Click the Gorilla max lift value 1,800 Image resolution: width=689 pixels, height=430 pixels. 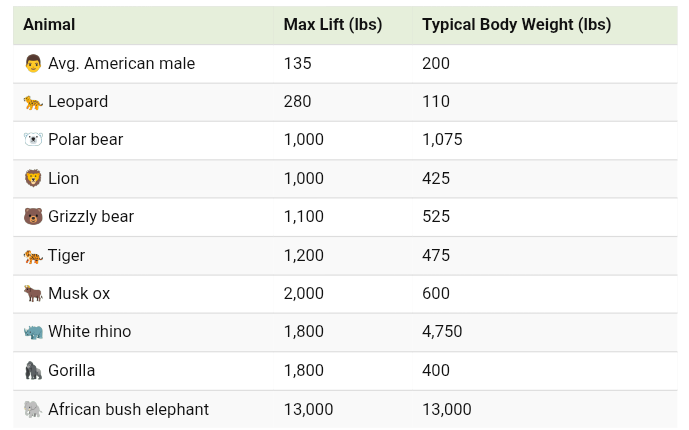[304, 371]
